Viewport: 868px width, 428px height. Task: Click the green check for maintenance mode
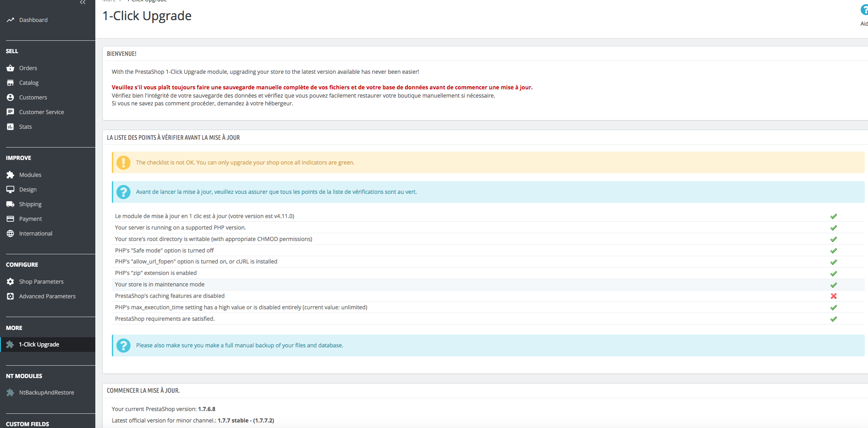click(x=834, y=285)
